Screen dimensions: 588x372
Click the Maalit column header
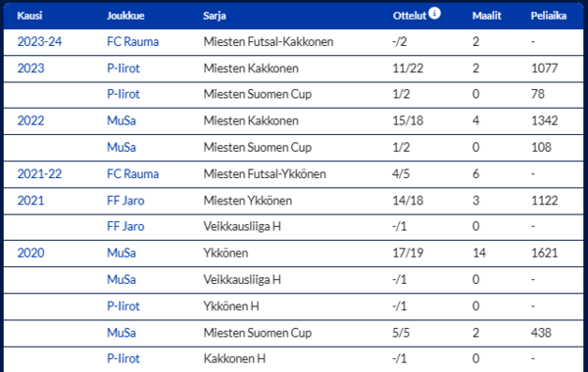pyautogui.click(x=487, y=16)
